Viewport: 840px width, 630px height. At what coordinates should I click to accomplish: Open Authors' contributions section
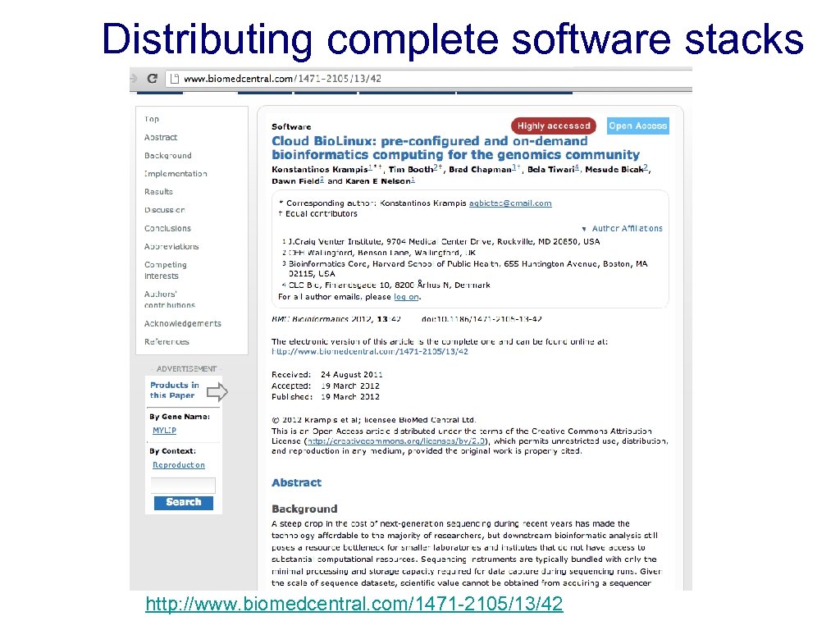click(169, 299)
